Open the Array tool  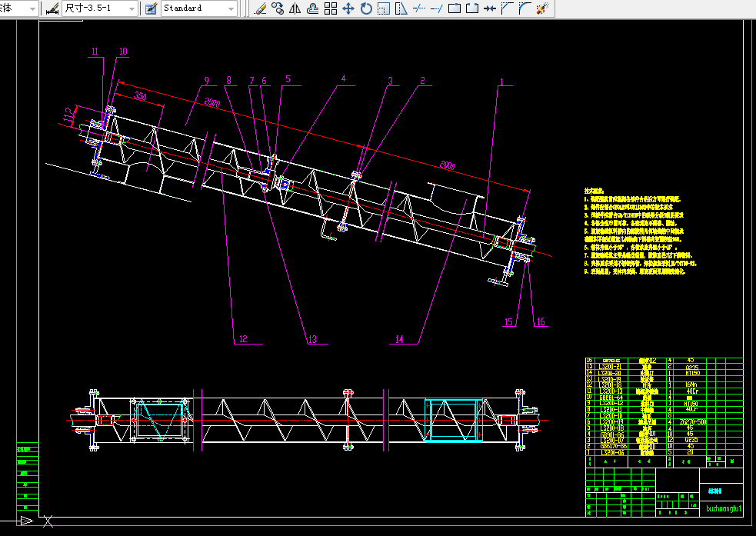point(331,8)
